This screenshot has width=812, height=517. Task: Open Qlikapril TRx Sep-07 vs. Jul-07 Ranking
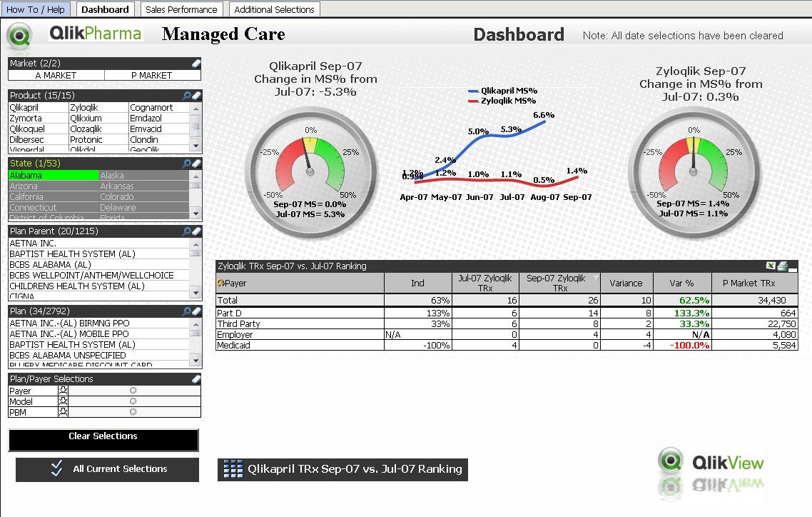pos(342,469)
